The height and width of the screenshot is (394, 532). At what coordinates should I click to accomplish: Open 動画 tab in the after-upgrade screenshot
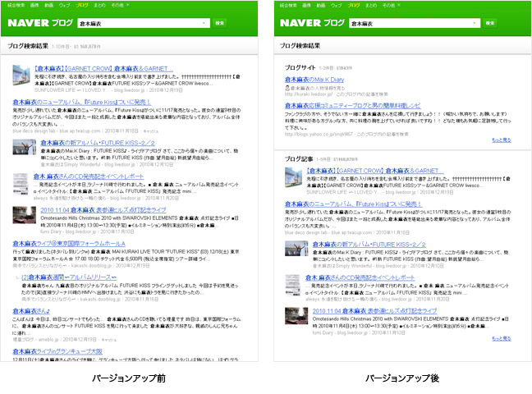click(x=321, y=5)
